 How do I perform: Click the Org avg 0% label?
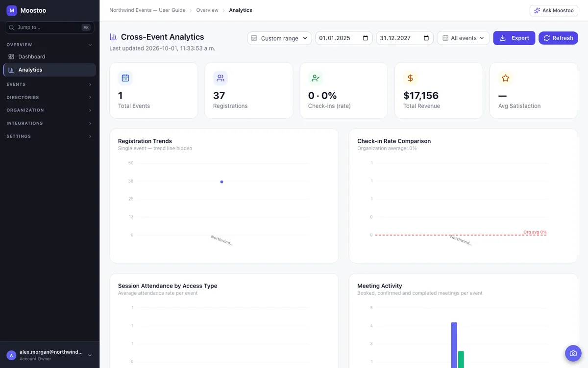(535, 232)
